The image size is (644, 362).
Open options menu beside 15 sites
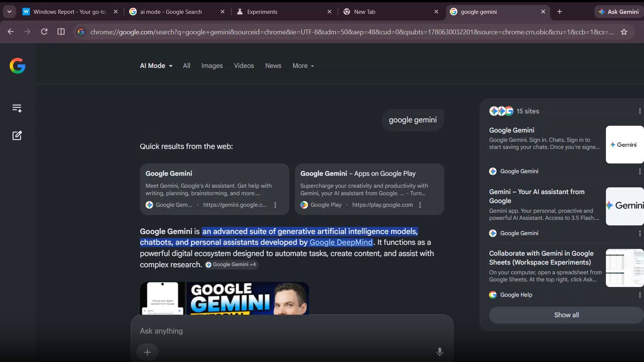pyautogui.click(x=640, y=111)
